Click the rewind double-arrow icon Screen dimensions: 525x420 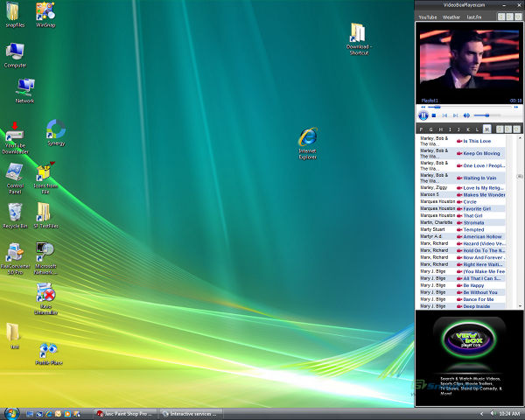[423, 107]
